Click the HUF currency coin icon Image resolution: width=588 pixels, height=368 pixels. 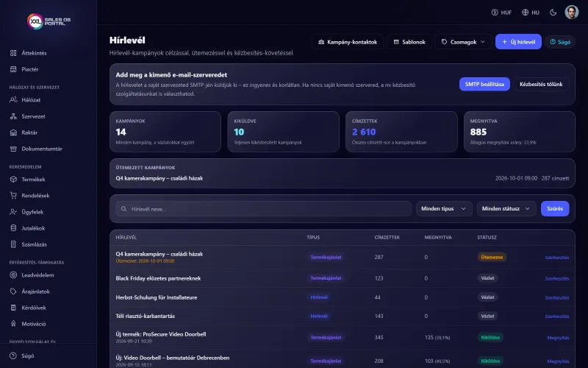pos(495,13)
